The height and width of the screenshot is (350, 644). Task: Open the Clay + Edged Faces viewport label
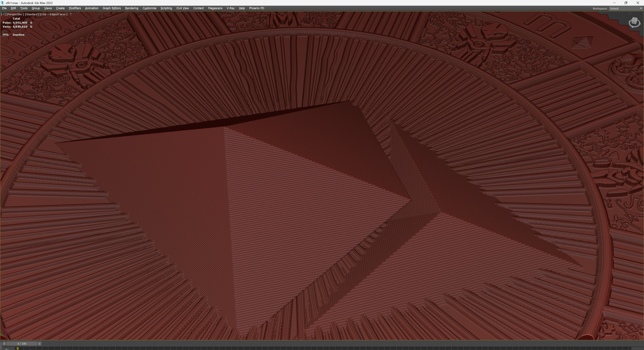tap(53, 14)
